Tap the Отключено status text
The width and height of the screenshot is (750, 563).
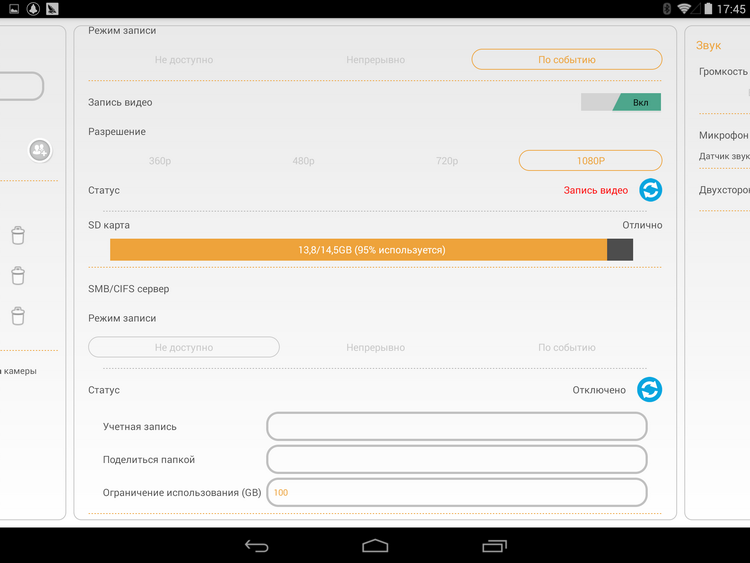click(599, 390)
